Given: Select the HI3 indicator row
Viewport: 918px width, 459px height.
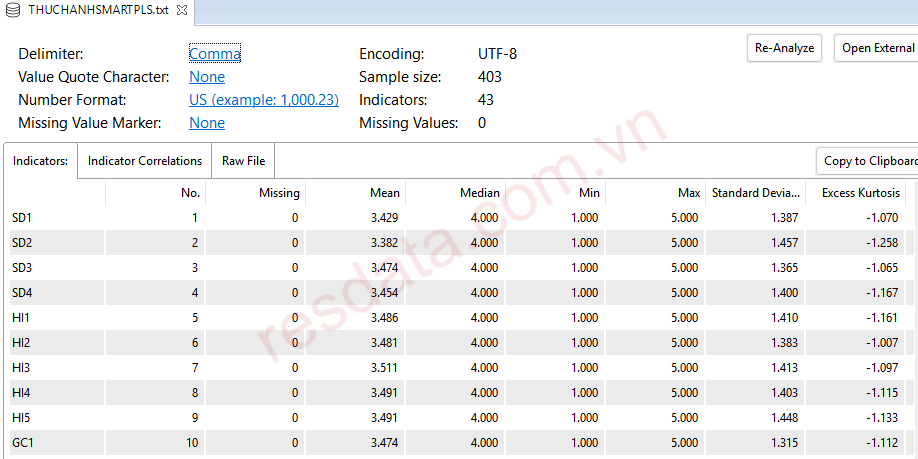Looking at the screenshot, I should 22,367.
